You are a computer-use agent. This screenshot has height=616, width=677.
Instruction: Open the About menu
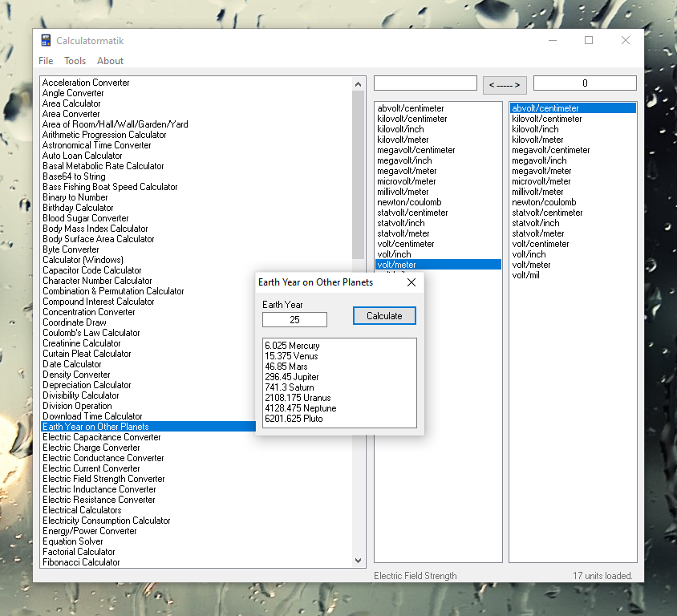110,61
